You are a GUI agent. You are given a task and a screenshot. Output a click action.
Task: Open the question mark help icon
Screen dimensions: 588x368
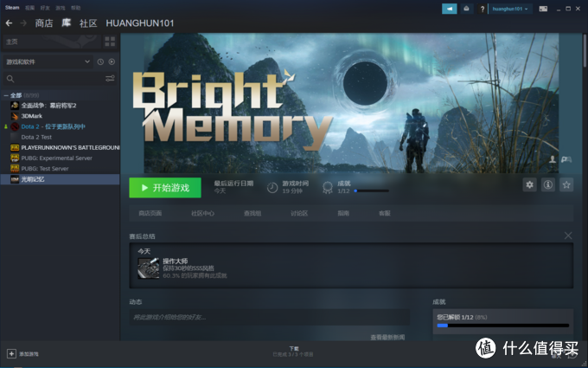[483, 9]
